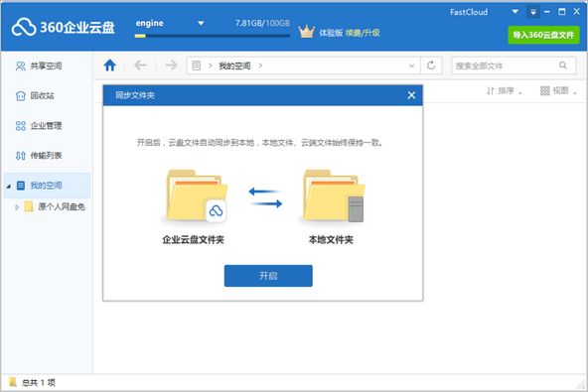The image size is (588, 392).
Task: Click the 企业管理 grid icon
Action: tap(20, 126)
